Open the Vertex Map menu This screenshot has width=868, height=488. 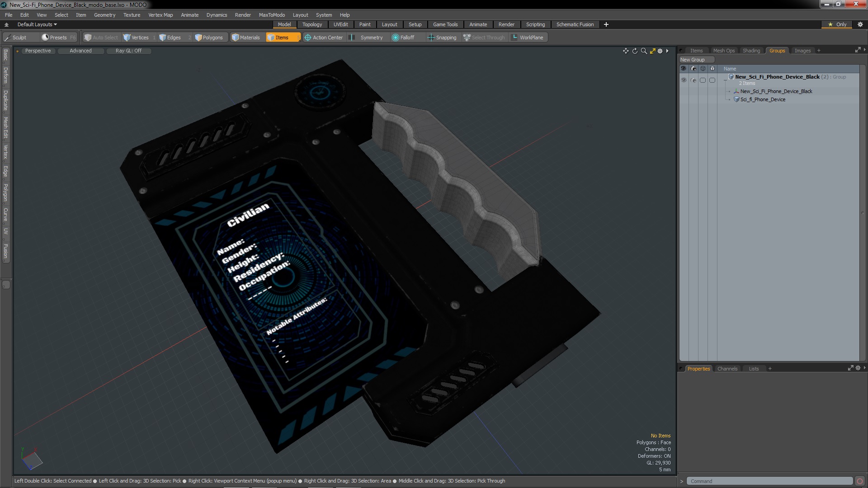pyautogui.click(x=160, y=15)
